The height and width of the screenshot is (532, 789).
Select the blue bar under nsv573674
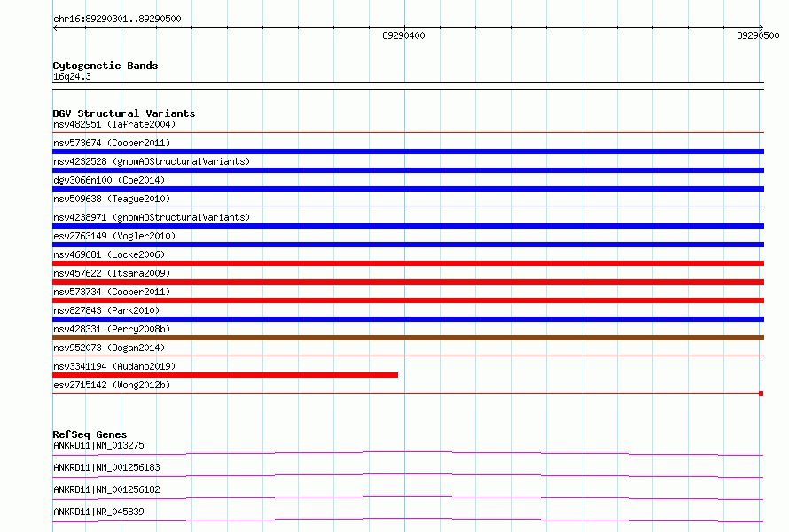(408, 152)
